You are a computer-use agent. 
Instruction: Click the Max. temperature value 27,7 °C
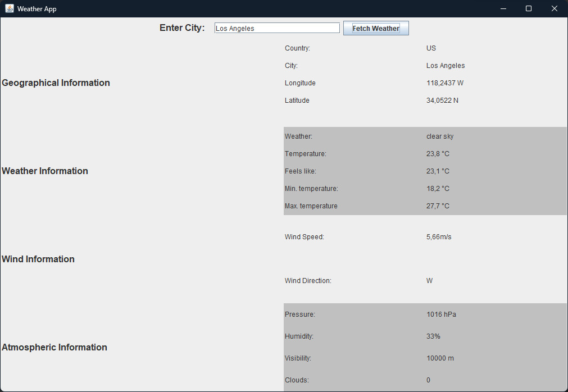438,206
